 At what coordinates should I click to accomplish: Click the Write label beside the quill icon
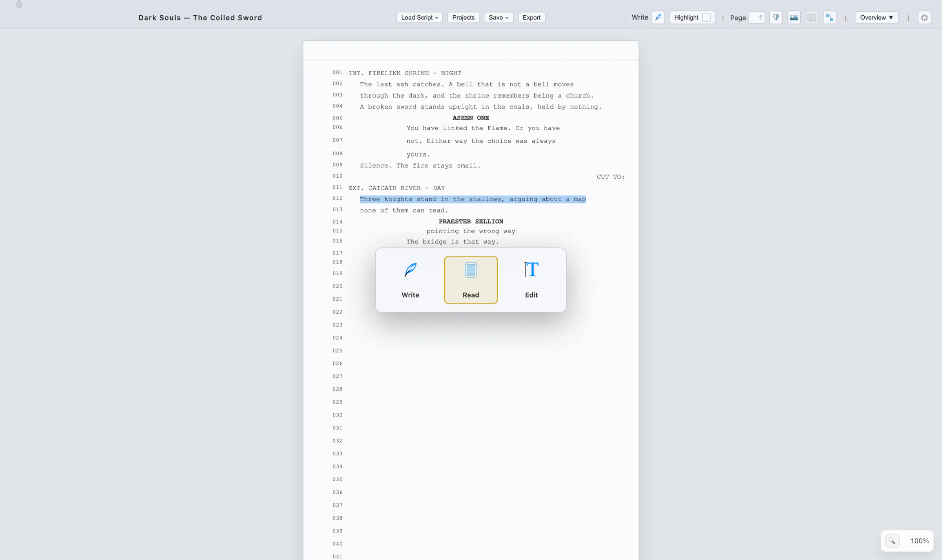(x=640, y=18)
